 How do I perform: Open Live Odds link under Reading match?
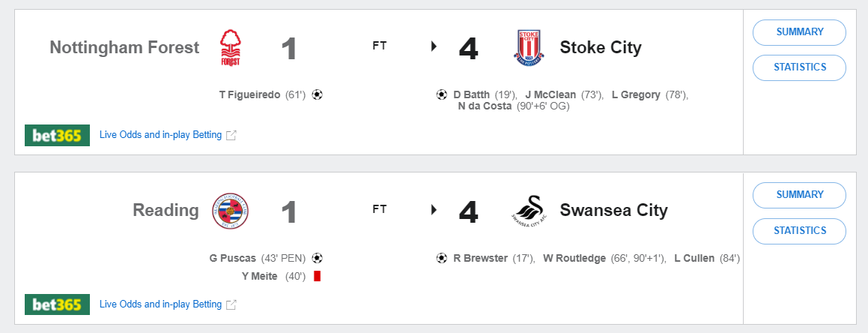pyautogui.click(x=160, y=304)
